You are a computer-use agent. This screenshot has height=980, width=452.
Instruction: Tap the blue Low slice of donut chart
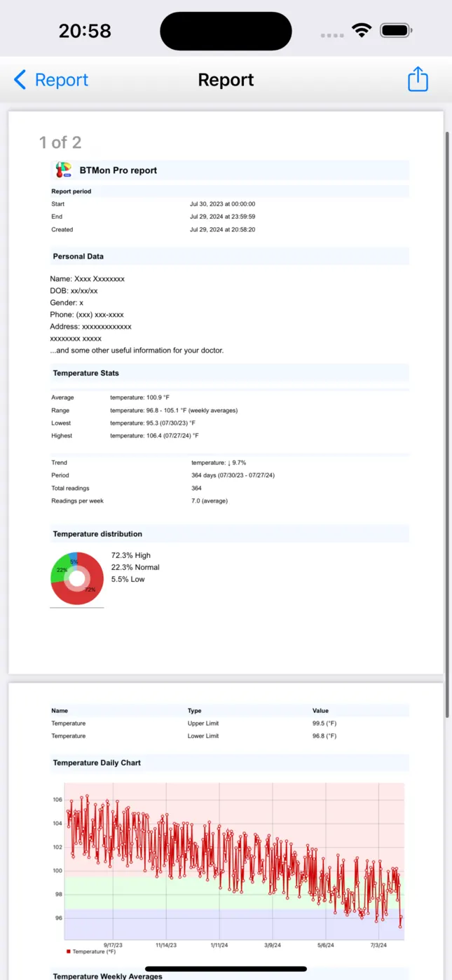pos(74,559)
